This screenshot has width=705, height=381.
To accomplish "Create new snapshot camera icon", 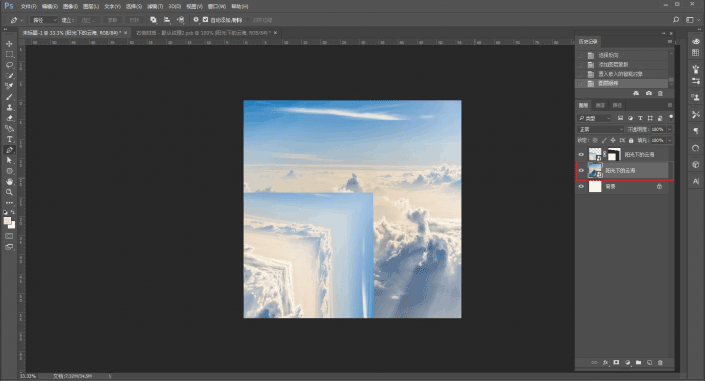I will [x=648, y=93].
